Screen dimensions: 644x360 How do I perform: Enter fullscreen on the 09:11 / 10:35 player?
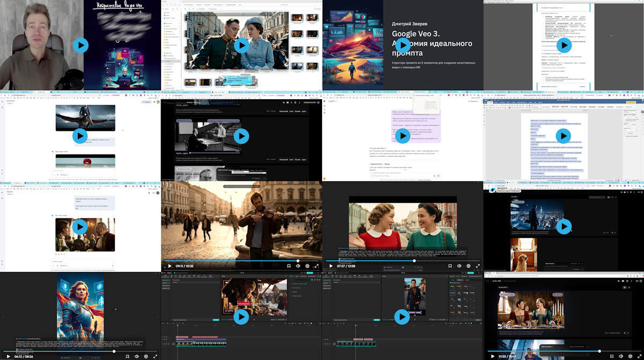[x=317, y=266]
